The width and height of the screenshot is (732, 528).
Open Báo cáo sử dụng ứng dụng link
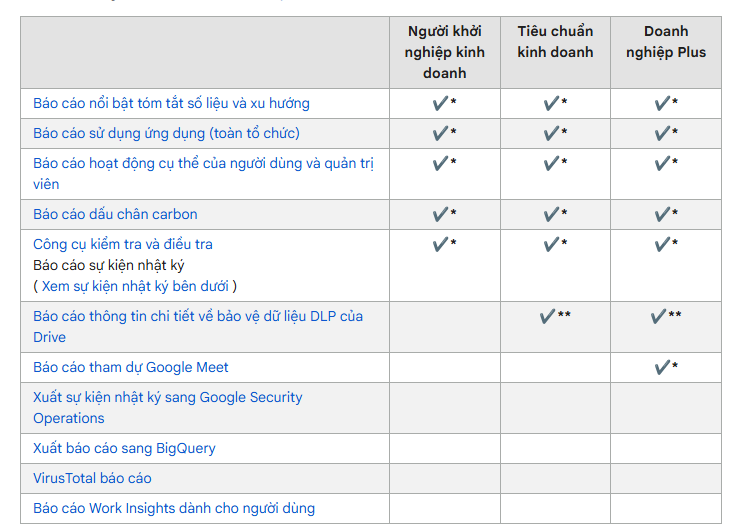coord(166,133)
